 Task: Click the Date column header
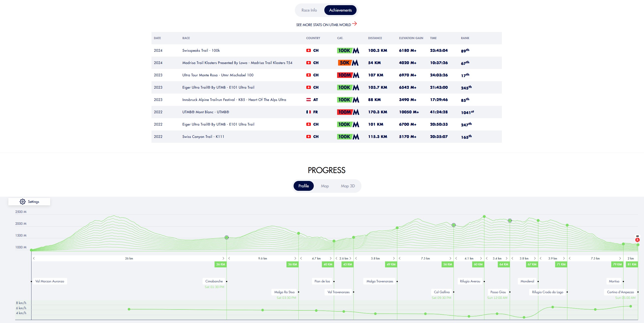157,38
